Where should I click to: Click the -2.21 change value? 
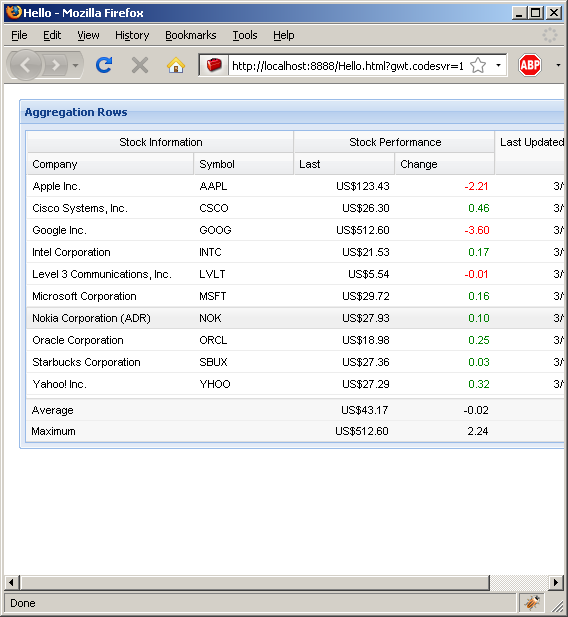[476, 186]
